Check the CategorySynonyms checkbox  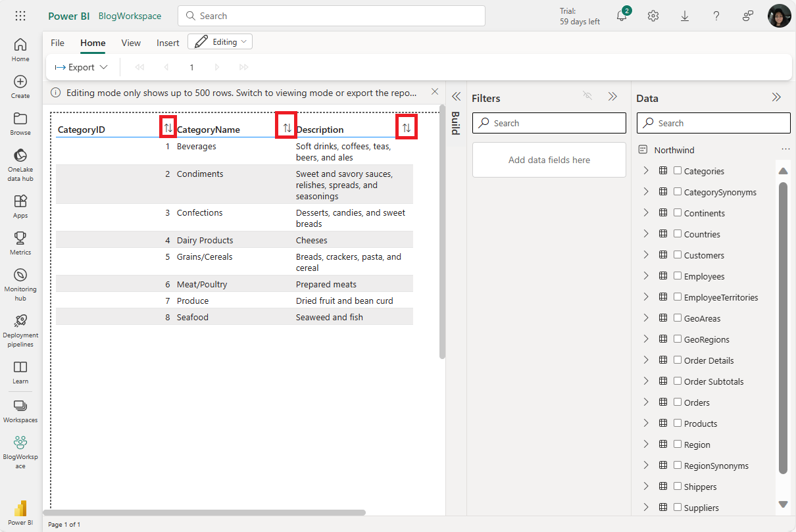click(678, 191)
